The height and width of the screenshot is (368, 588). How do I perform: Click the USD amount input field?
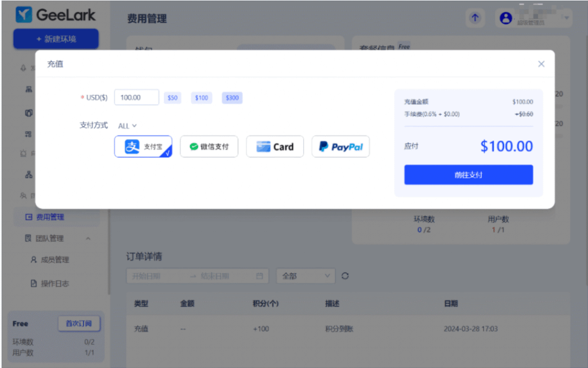coord(137,97)
